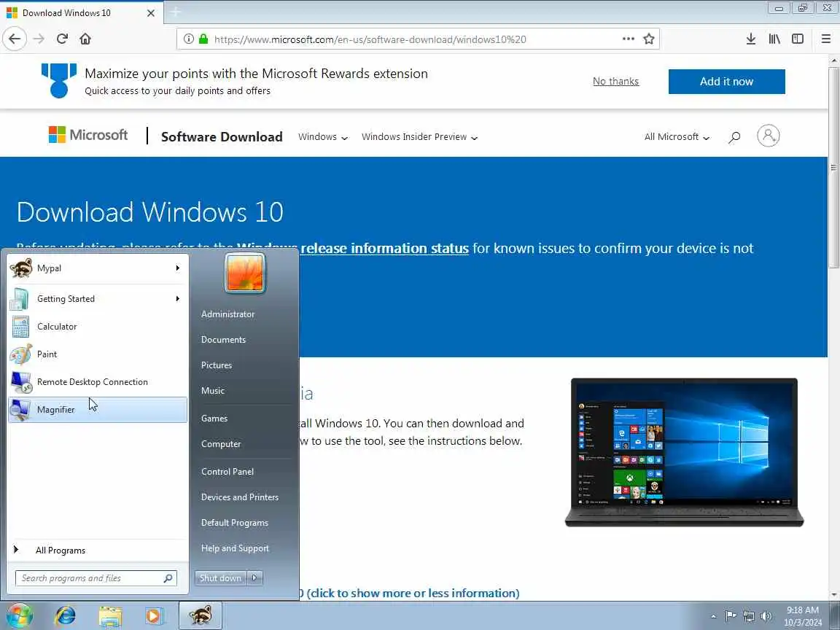Image resolution: width=840 pixels, height=630 pixels.
Task: Open the Windows Start orb
Action: (x=18, y=616)
